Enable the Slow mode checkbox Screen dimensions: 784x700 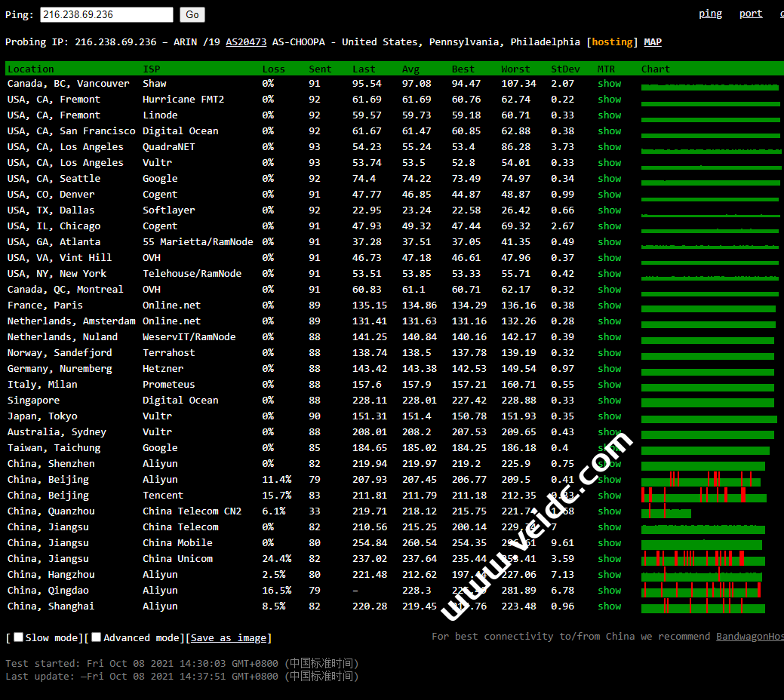(x=19, y=637)
